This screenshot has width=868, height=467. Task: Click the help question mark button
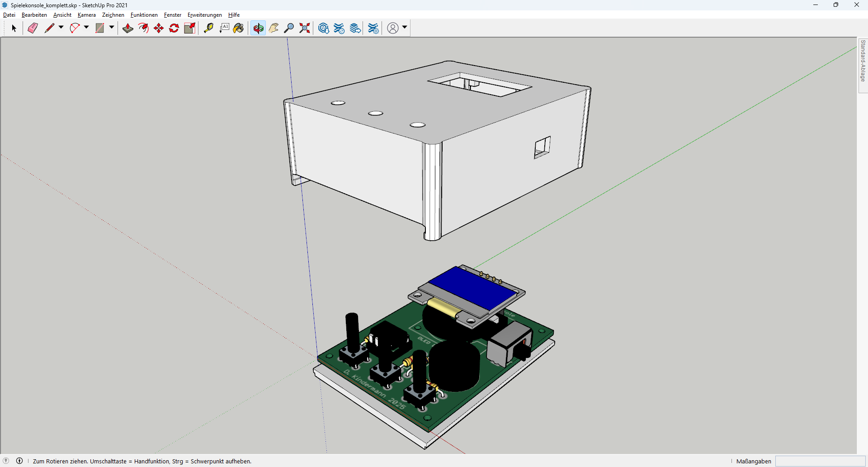pyautogui.click(x=5, y=461)
